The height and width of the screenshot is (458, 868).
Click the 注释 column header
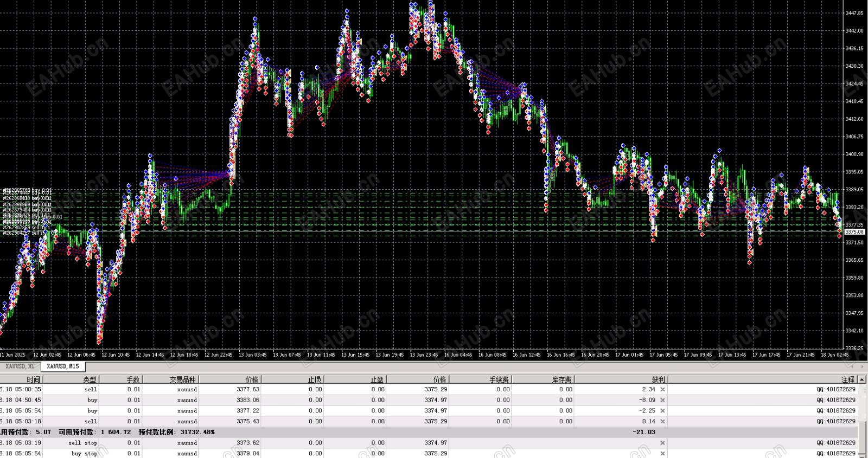pyautogui.click(x=763, y=379)
